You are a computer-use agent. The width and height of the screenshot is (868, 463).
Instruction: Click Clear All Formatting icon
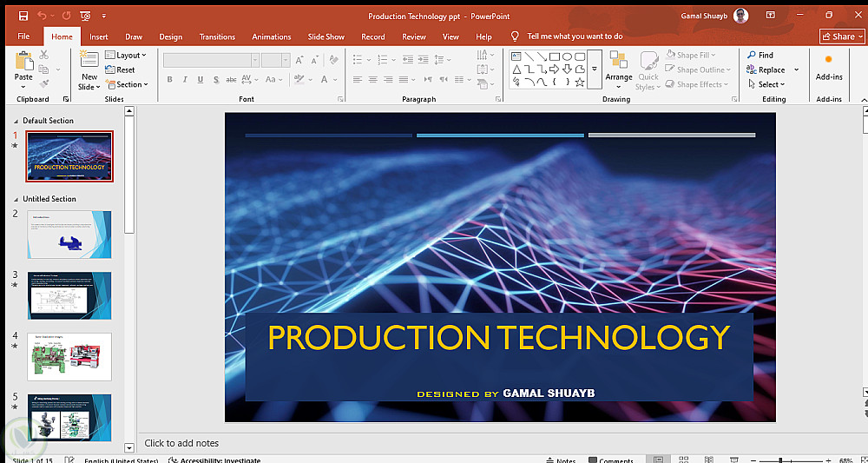[x=333, y=60]
